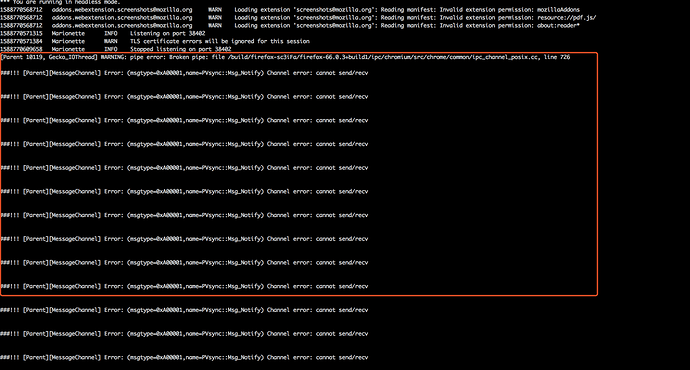Click the INFO level on the Stopped listening line
The image size is (690, 370).
pos(110,49)
